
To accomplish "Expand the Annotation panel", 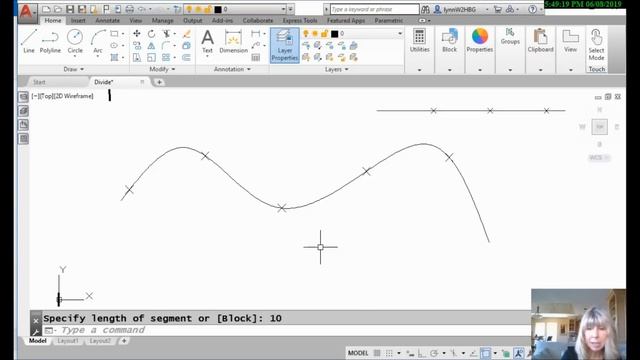I will pos(232,69).
